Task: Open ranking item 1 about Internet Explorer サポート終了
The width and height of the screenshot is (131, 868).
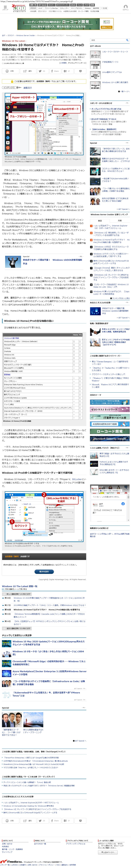Action: coord(110,227)
